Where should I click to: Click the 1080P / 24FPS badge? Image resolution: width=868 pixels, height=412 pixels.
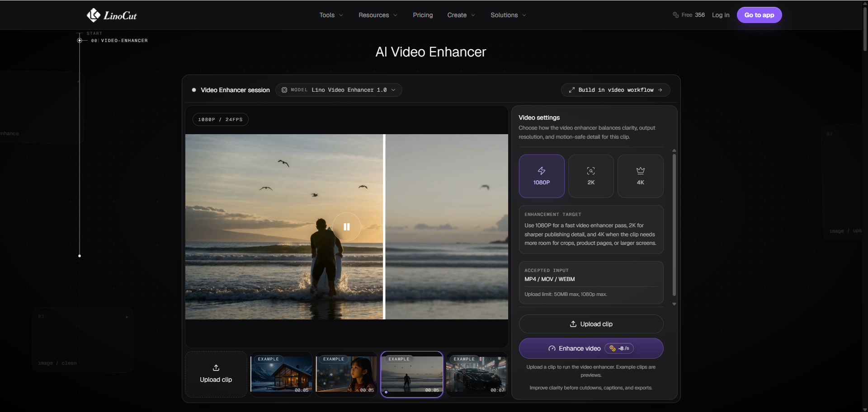pyautogui.click(x=220, y=120)
